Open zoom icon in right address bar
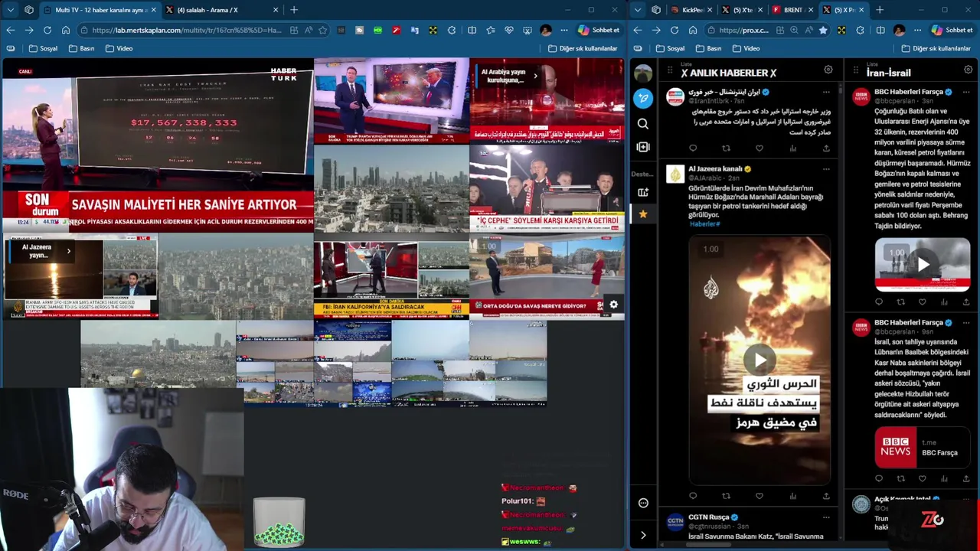Image resolution: width=980 pixels, height=551 pixels. 794,30
